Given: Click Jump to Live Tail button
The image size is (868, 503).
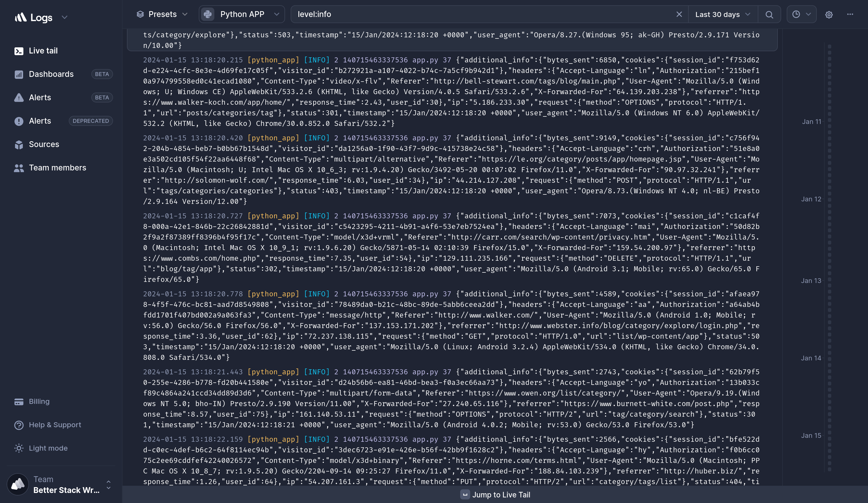Looking at the screenshot, I should coord(496,495).
